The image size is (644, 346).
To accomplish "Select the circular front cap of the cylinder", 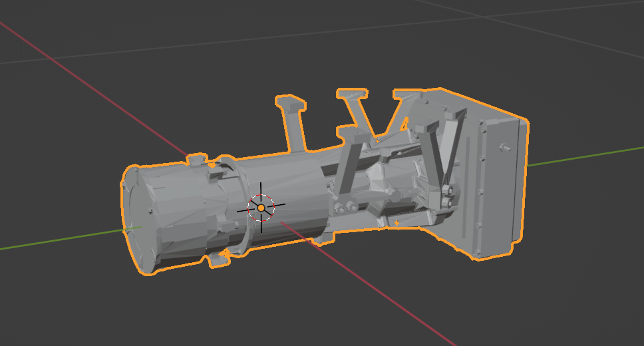I will pyautogui.click(x=137, y=220).
